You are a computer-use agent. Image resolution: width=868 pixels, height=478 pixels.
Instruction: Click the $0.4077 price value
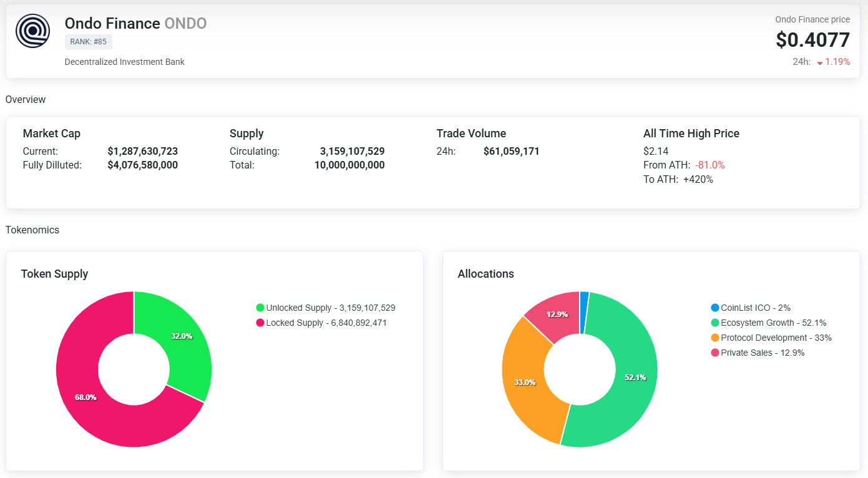pyautogui.click(x=812, y=40)
